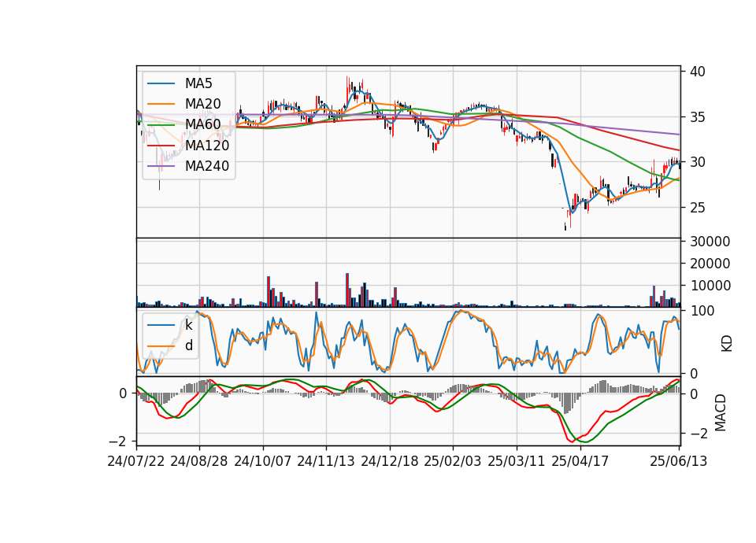Click the 24/12/18 date axis label
This screenshot has height=543, width=756.
click(x=390, y=461)
